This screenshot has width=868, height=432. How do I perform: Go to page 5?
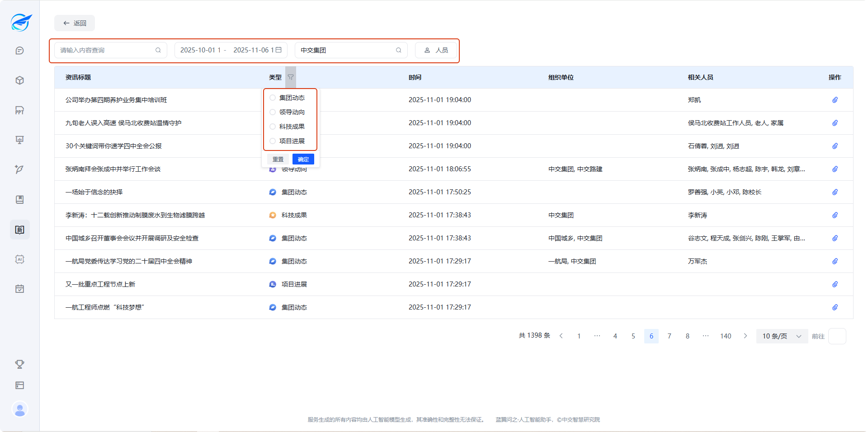[x=633, y=336]
